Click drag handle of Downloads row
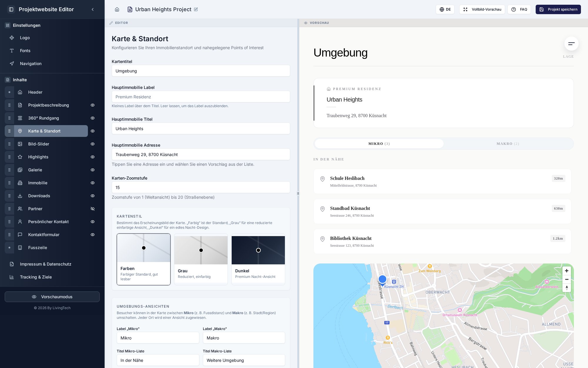Image resolution: width=588 pixels, height=368 pixels. [x=9, y=196]
